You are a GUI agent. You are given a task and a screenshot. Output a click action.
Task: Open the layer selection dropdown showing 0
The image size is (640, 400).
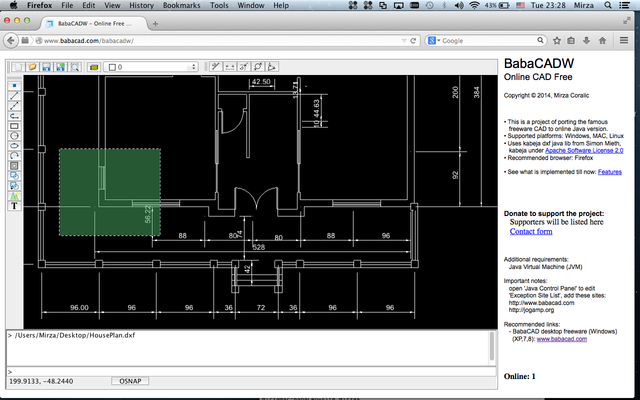pos(151,67)
